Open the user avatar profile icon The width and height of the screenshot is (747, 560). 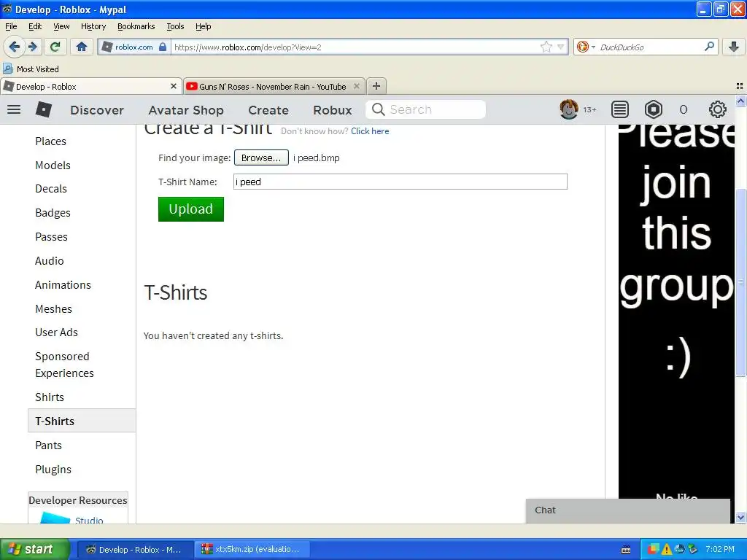(x=569, y=109)
